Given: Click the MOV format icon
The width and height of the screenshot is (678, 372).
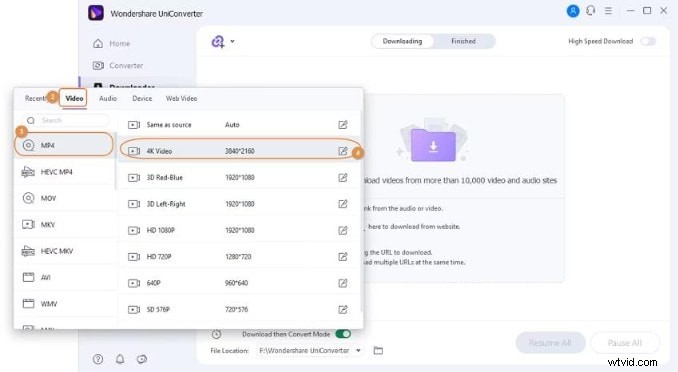Looking at the screenshot, I should (29, 198).
